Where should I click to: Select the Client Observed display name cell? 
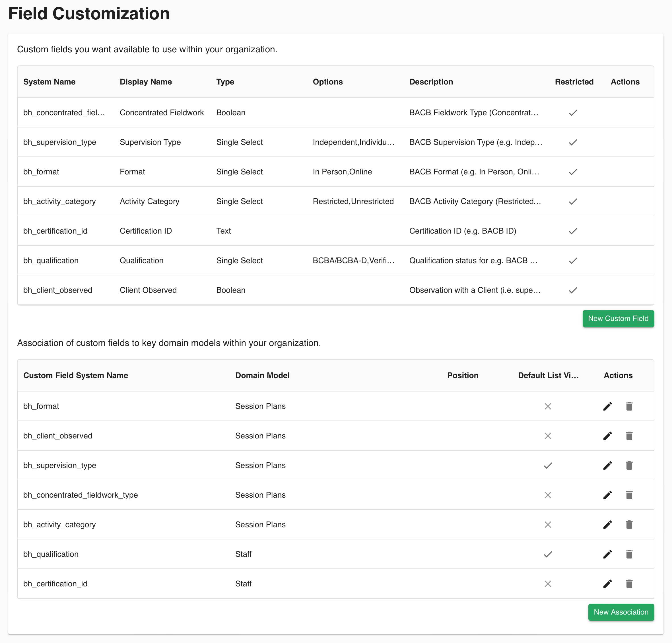pyautogui.click(x=148, y=290)
